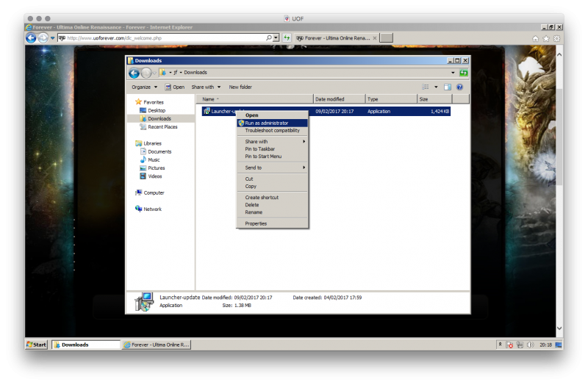
Task: Click the Internet Explorer forward button
Action: (x=43, y=38)
